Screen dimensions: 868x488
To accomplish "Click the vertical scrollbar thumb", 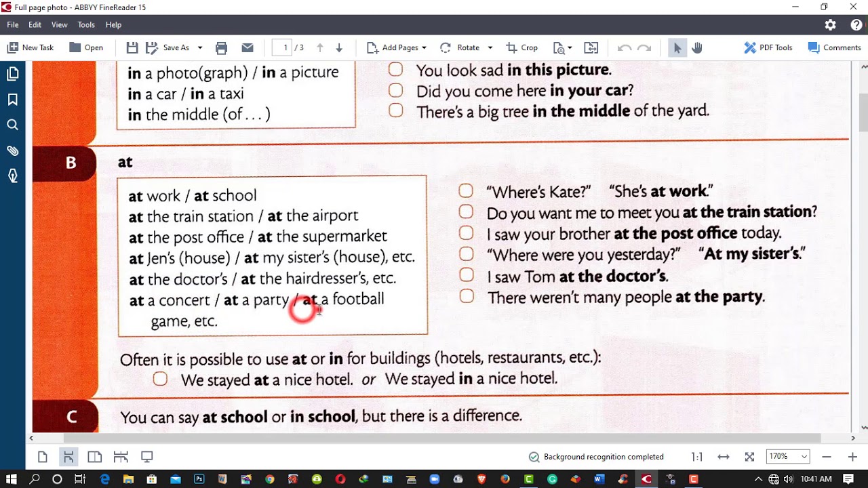I will click(863, 113).
